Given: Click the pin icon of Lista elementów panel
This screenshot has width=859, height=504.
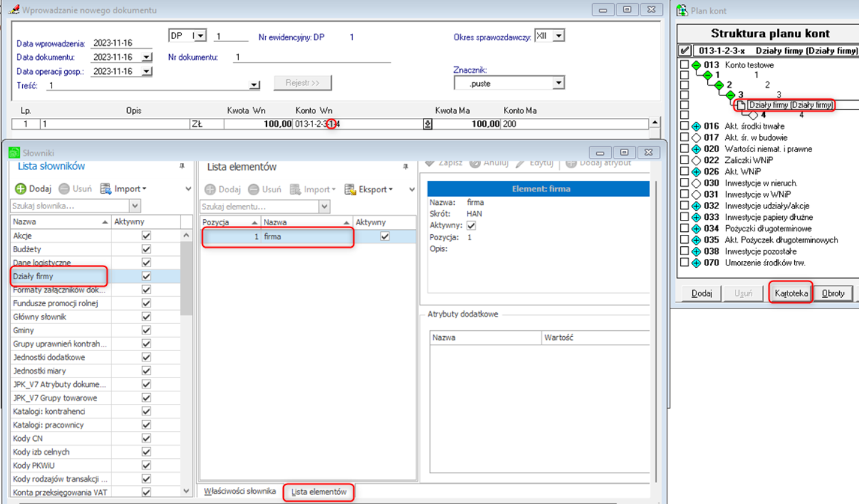Looking at the screenshot, I should 406,167.
